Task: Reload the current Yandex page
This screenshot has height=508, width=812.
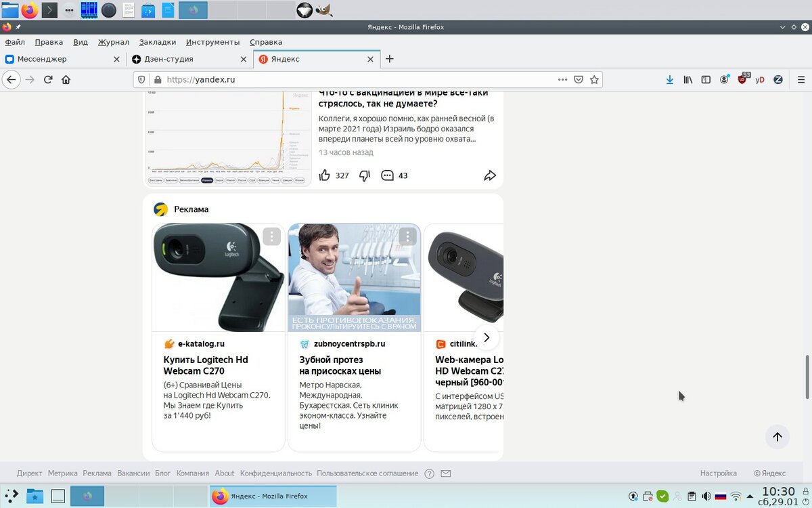Action: (48, 79)
